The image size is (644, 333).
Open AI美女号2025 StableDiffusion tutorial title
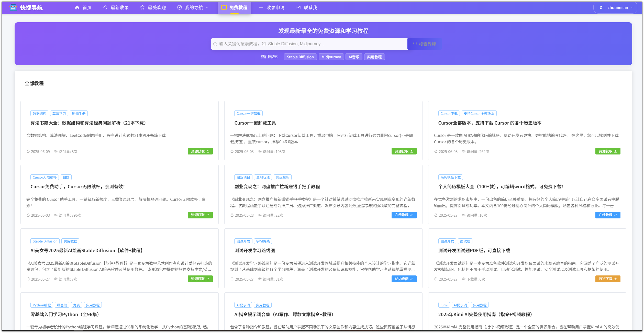coord(87,251)
